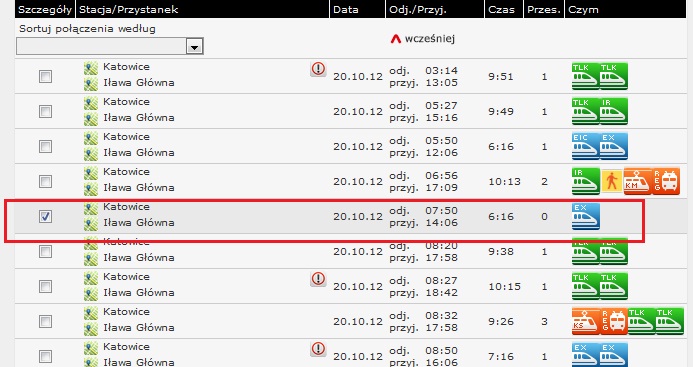Click arrival time 18:42

pyautogui.click(x=441, y=293)
